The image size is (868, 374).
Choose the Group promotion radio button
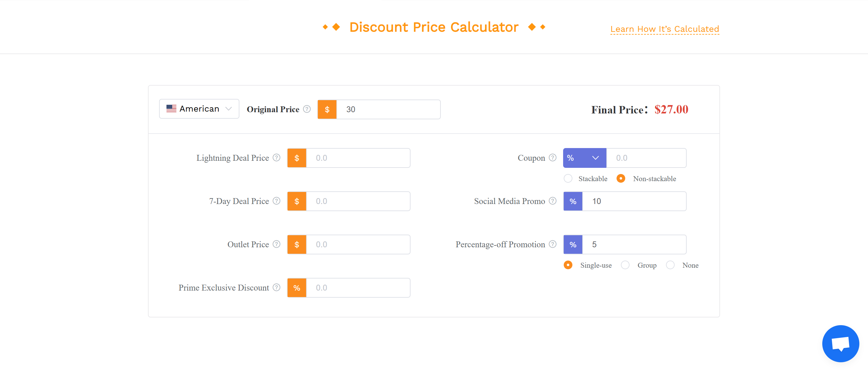pos(625,265)
